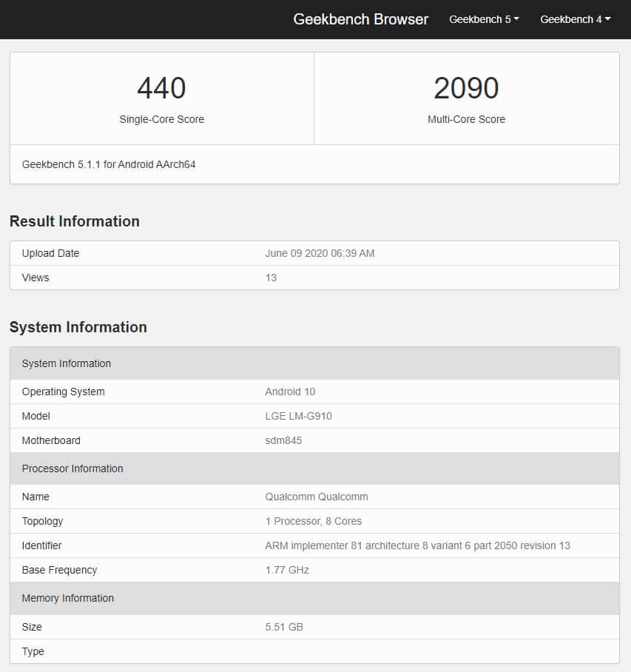Open the Geekbench Browser home link

(360, 19)
